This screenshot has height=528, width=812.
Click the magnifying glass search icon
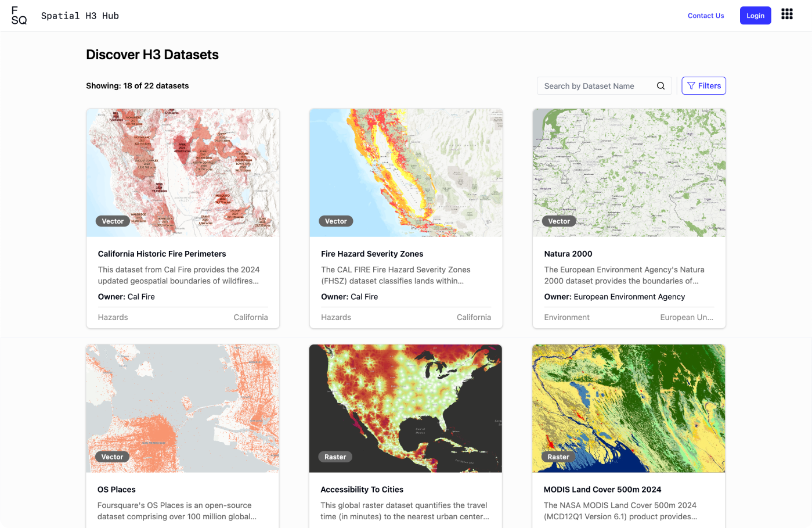tap(661, 85)
